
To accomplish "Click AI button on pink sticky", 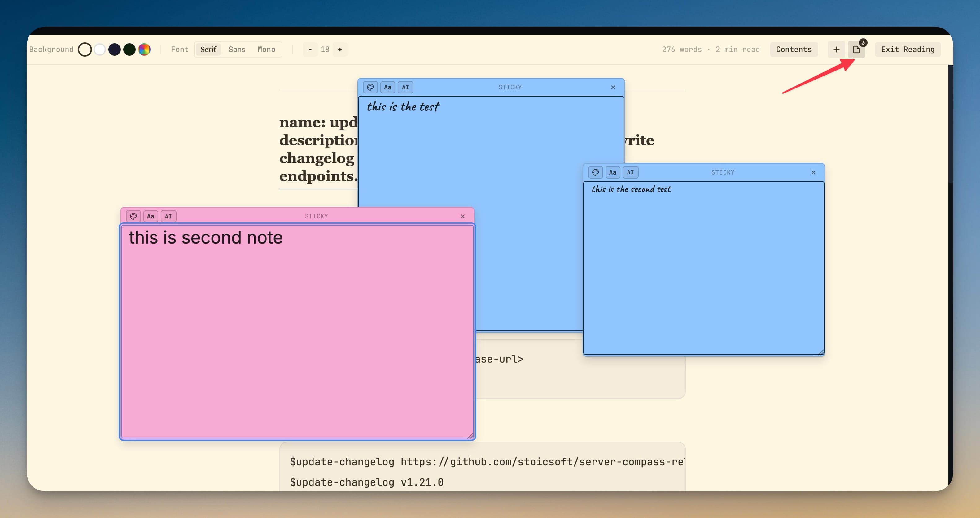I will (168, 216).
